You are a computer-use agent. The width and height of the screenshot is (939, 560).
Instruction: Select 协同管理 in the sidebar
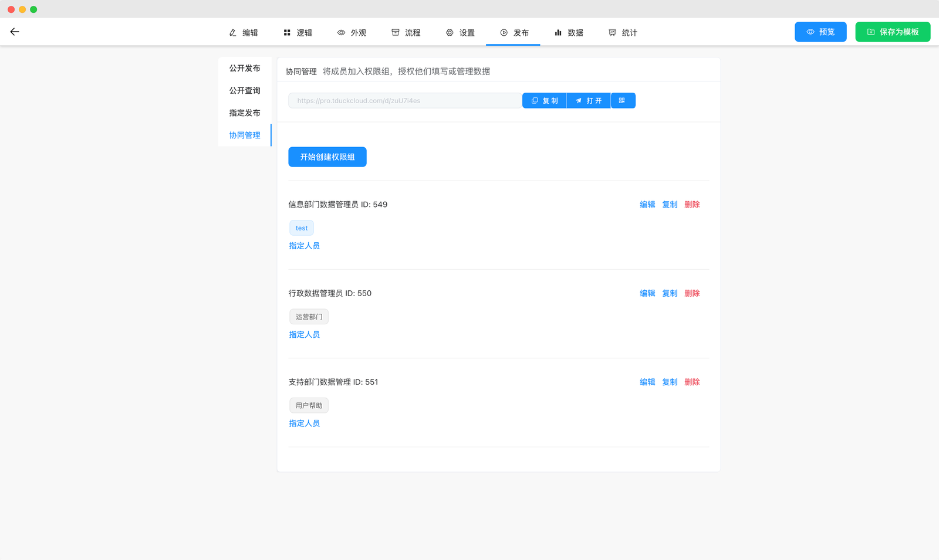point(245,135)
